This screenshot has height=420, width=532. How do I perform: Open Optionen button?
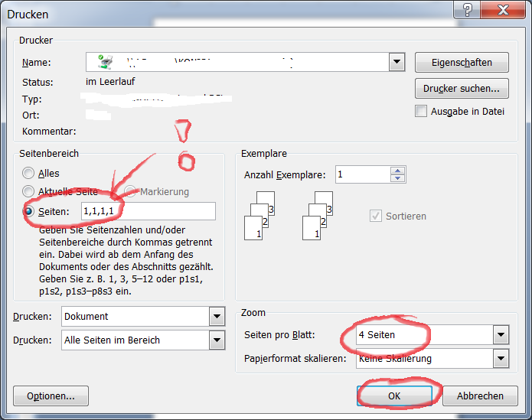click(51, 396)
